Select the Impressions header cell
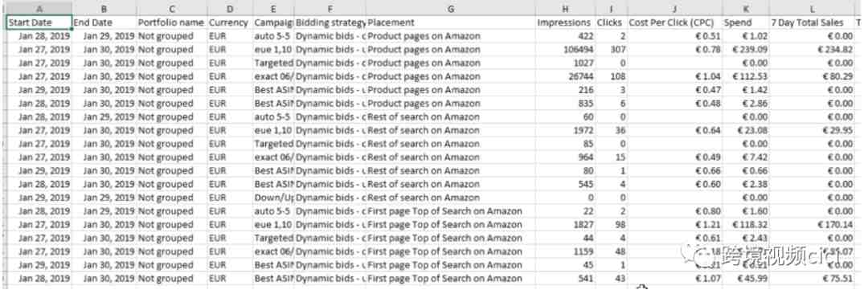868x294 pixels. [x=565, y=22]
